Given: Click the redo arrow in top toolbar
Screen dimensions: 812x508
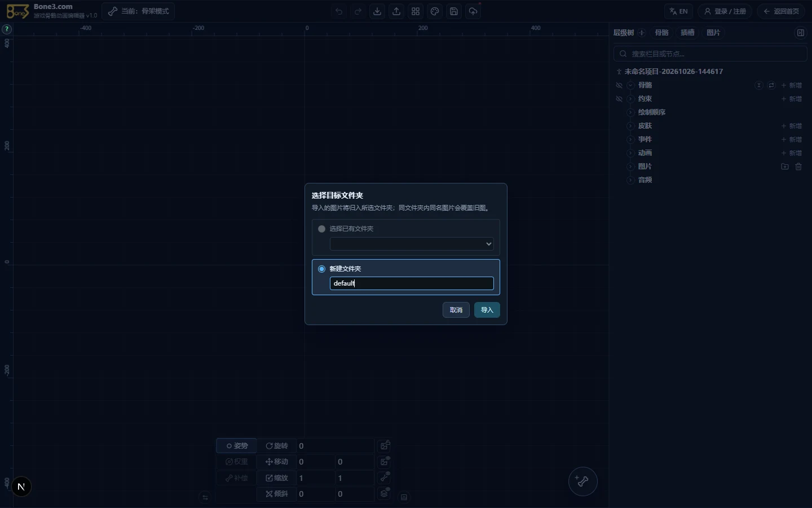Looking at the screenshot, I should (358, 11).
